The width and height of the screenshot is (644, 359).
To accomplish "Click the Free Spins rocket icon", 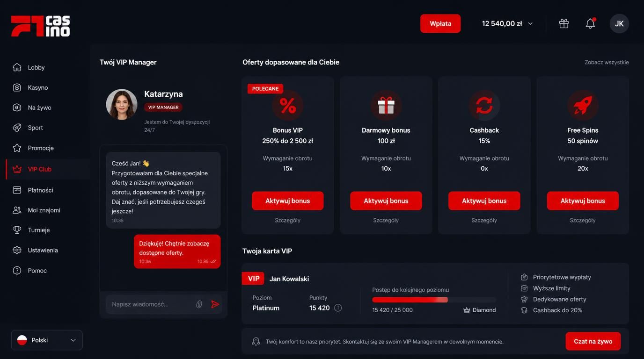I will 583,105.
